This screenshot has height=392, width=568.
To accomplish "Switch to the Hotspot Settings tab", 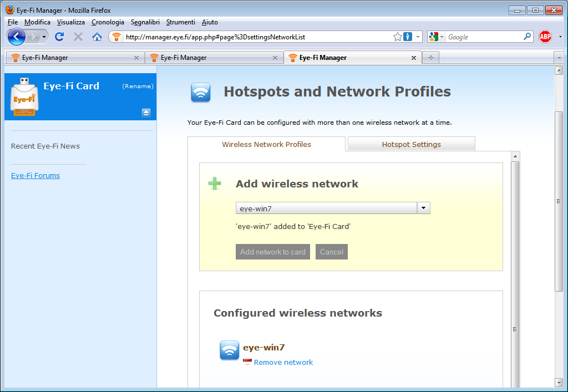I will point(411,144).
